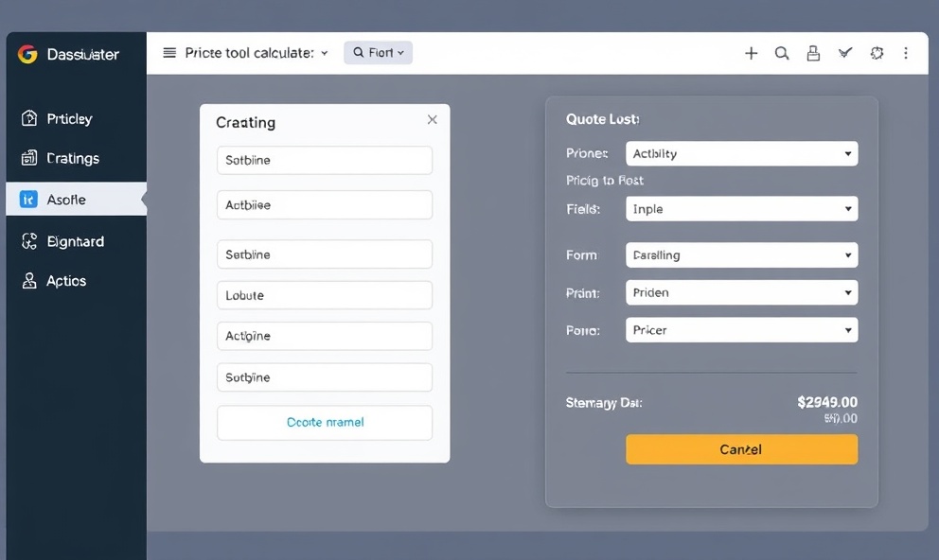Click the print icon in toolbar
Viewport: 939px width, 560px height.
tap(813, 53)
